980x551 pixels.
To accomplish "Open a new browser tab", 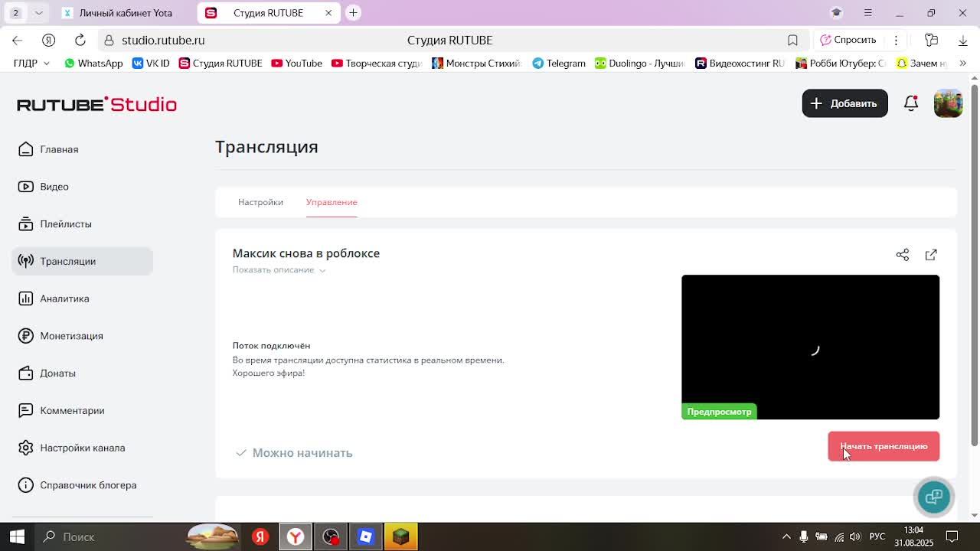I will click(x=353, y=12).
